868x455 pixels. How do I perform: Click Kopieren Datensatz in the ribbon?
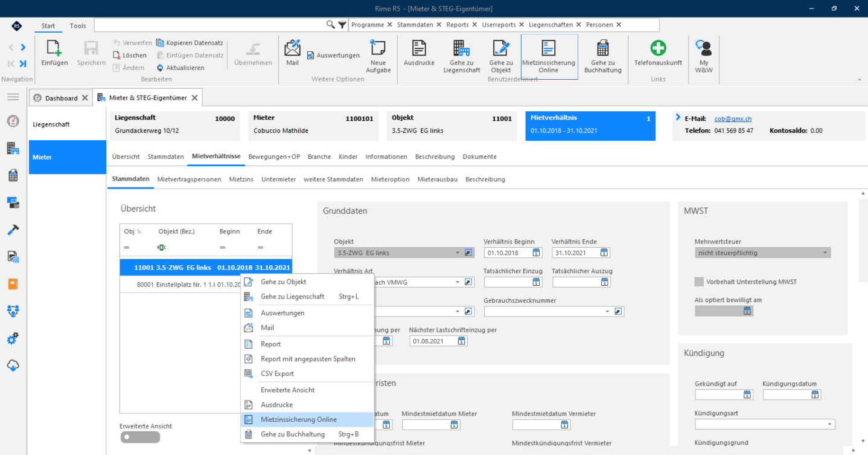(190, 43)
